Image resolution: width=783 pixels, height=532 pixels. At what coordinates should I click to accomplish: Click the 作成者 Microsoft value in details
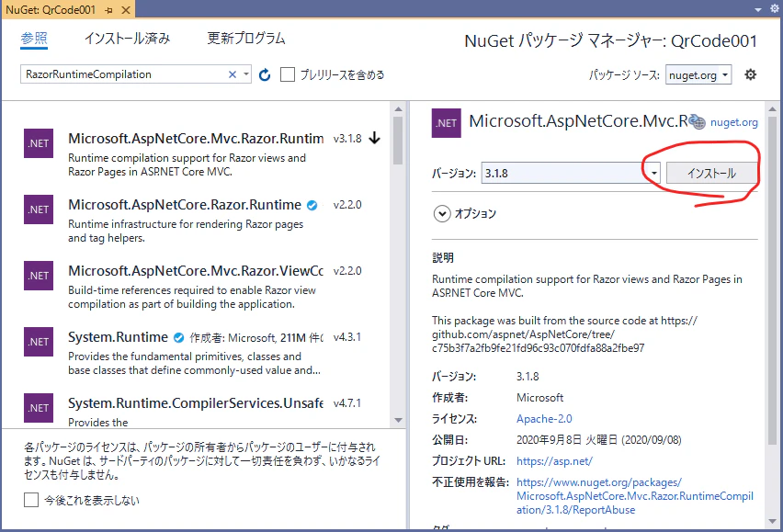click(539, 398)
